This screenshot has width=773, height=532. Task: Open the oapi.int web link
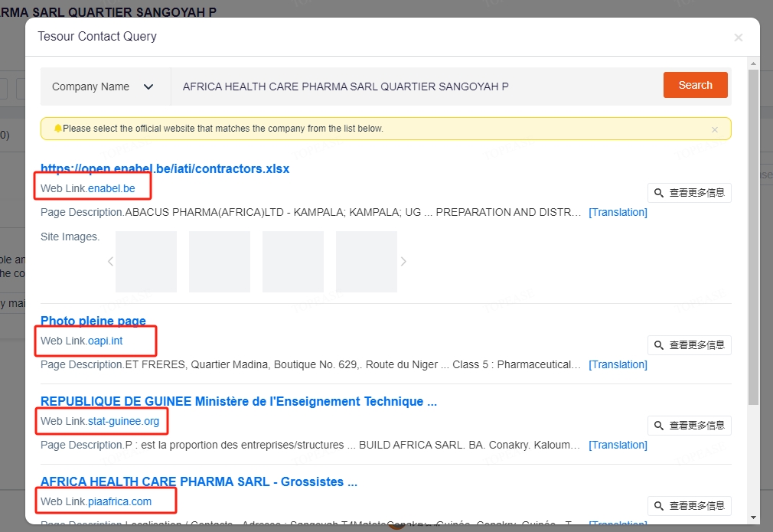105,341
